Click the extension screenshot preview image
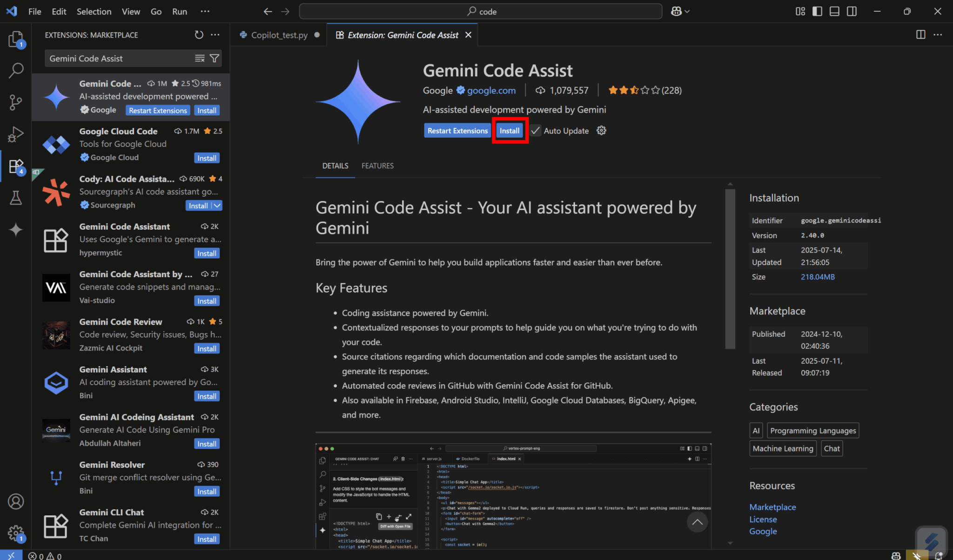Image resolution: width=953 pixels, height=560 pixels. [x=513, y=496]
